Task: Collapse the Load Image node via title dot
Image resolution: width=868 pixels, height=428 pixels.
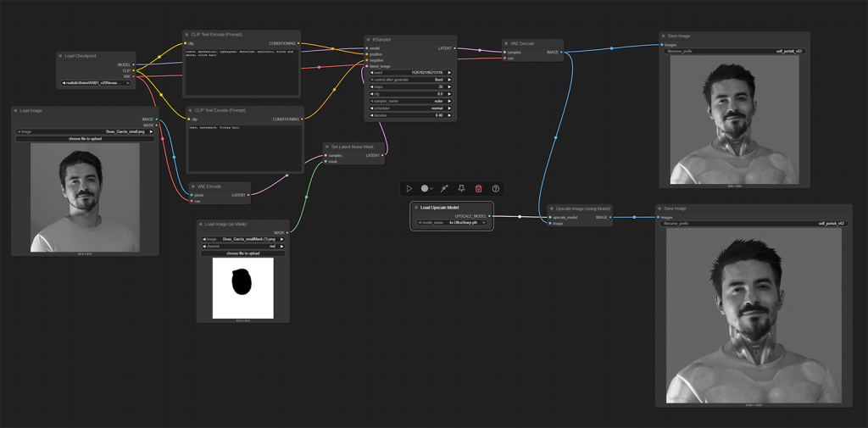Action: click(15, 110)
